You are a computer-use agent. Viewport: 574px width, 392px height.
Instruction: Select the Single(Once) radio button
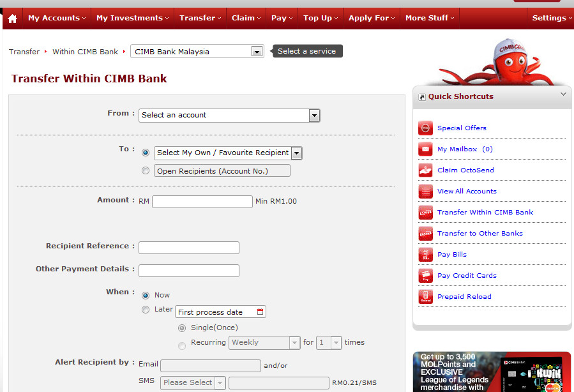[x=181, y=328]
